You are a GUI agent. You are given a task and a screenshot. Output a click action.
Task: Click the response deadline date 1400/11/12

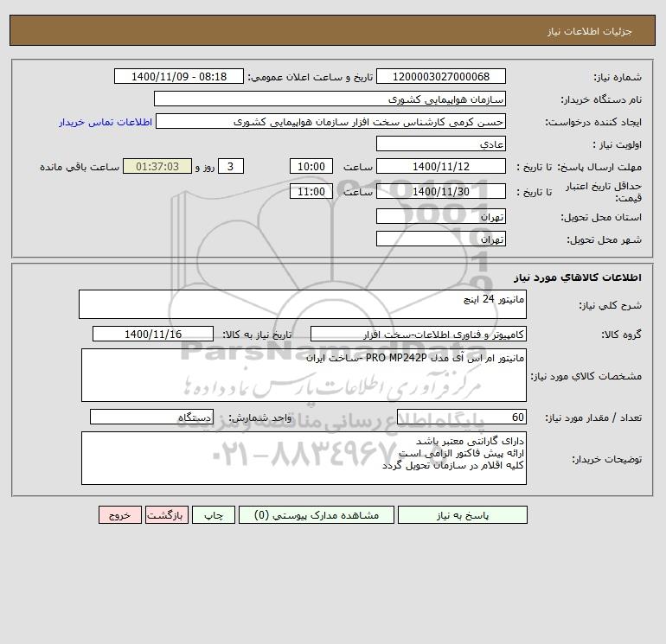click(441, 167)
